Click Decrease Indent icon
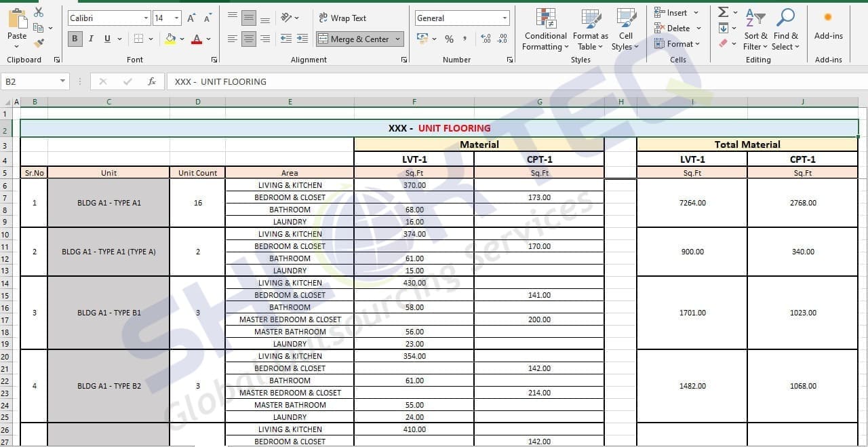 [x=286, y=39]
